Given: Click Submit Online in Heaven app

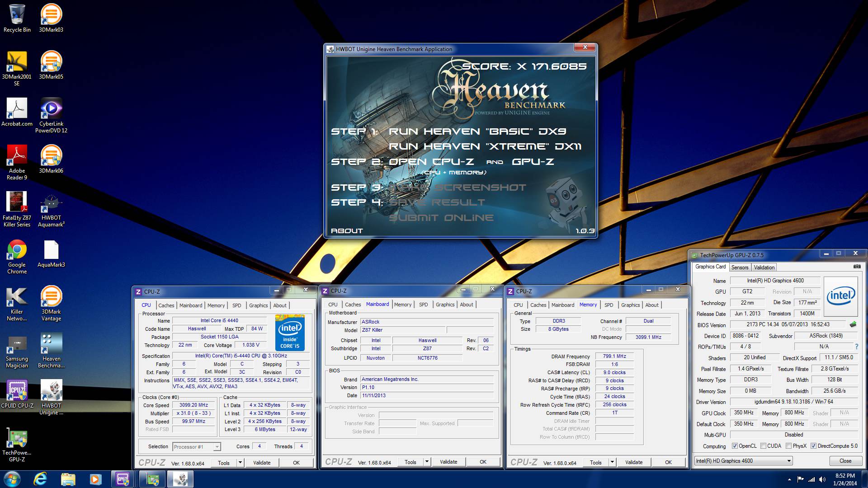Looking at the screenshot, I should (x=441, y=218).
